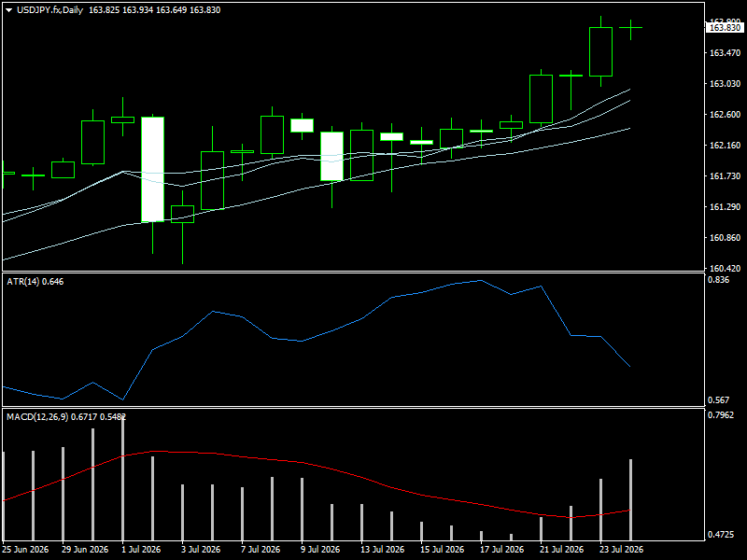This screenshot has height=560, width=747.
Task: Open the chart's triangle dropdown beside USDJPY.fx
Action: [8, 10]
